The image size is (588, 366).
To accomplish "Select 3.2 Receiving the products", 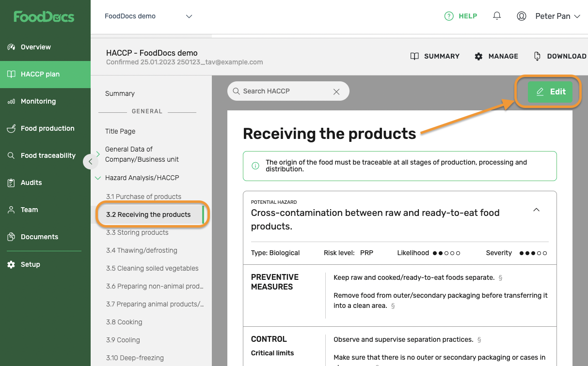I will point(148,214).
